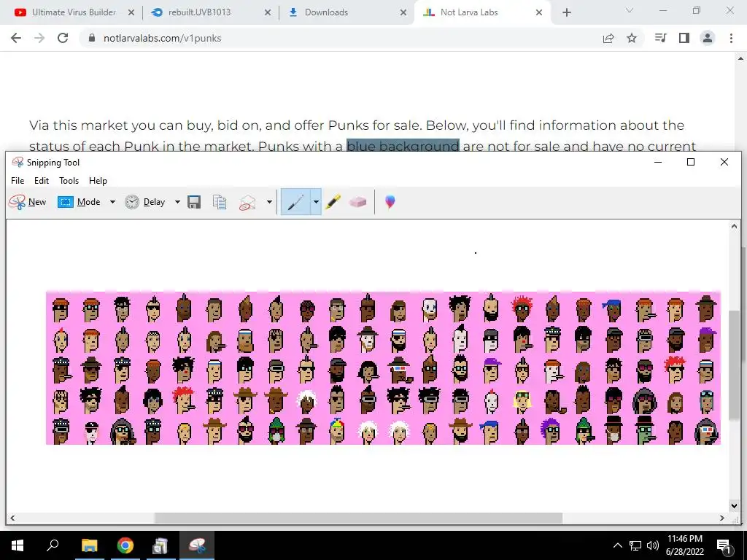Open the Help menu in Snipping Tool
This screenshot has width=747, height=560.
coord(98,181)
